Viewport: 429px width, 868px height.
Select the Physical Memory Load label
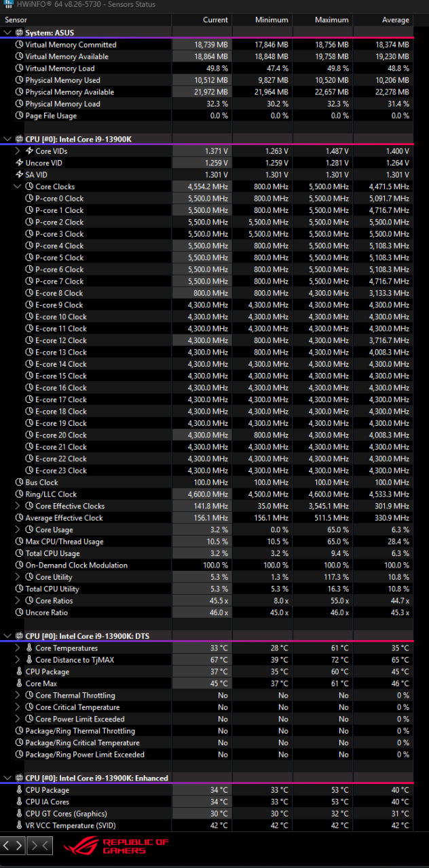point(62,104)
